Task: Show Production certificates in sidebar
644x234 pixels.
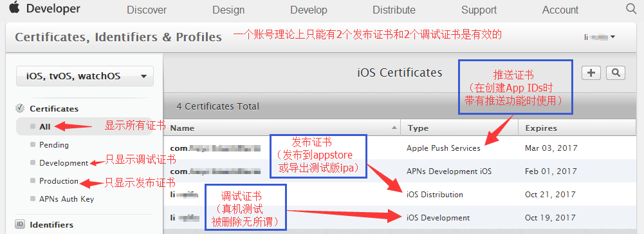Action: coord(59,181)
